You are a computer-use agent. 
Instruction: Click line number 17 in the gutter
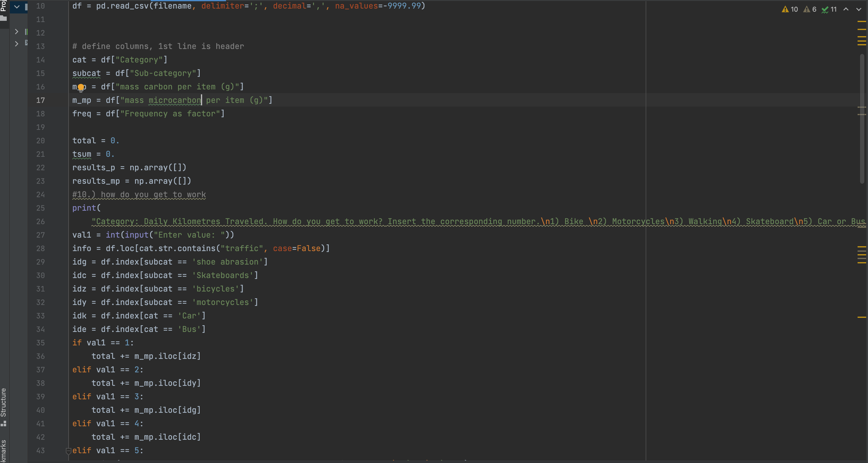click(x=40, y=100)
